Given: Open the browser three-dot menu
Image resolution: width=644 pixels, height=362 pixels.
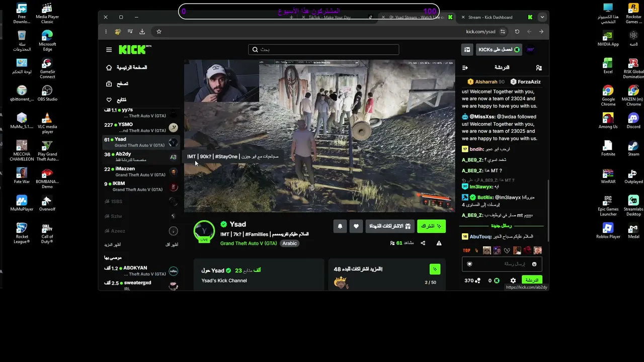Looking at the screenshot, I should pos(106,31).
